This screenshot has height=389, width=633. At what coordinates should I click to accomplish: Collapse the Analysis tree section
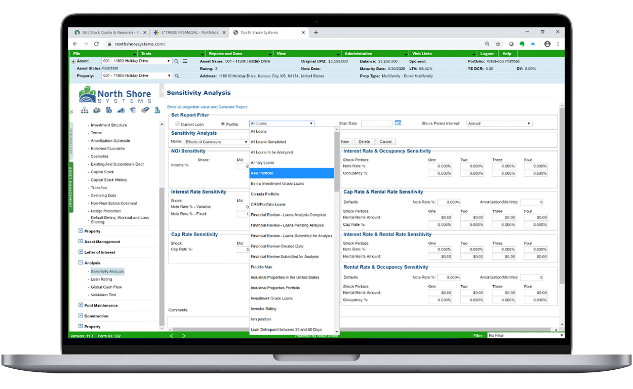(80, 262)
